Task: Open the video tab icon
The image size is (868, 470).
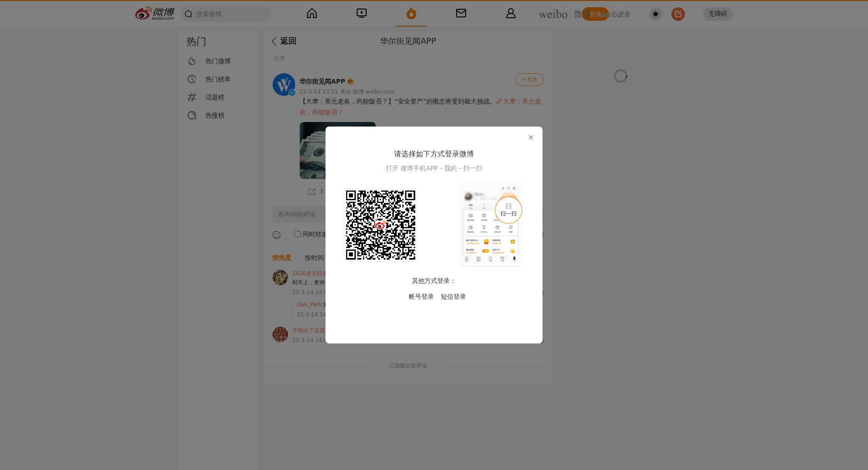Action: coord(362,14)
